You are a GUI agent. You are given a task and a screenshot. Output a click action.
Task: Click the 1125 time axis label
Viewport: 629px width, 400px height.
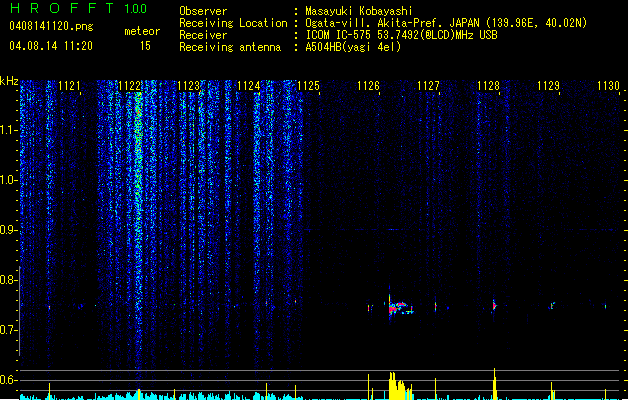[308, 86]
